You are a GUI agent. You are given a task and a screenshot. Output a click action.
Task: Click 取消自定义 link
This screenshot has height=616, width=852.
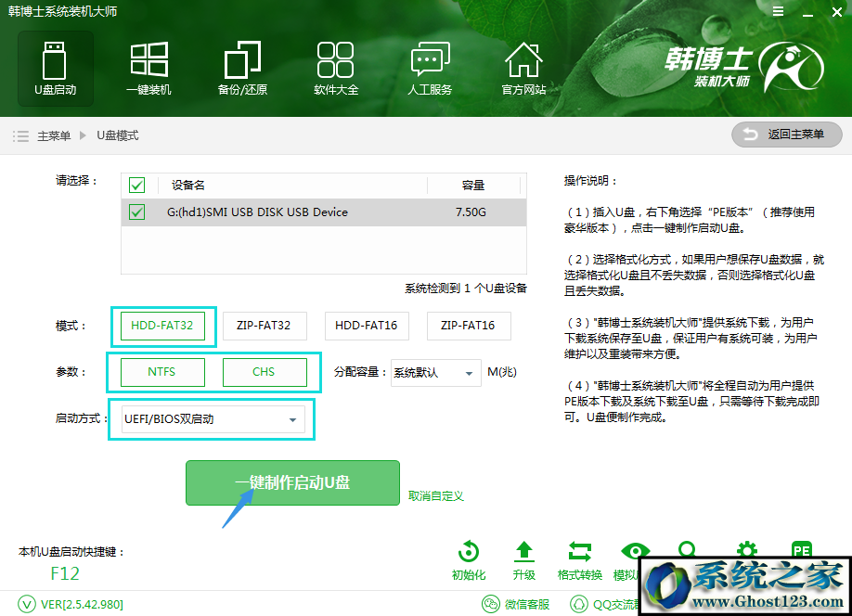point(436,496)
